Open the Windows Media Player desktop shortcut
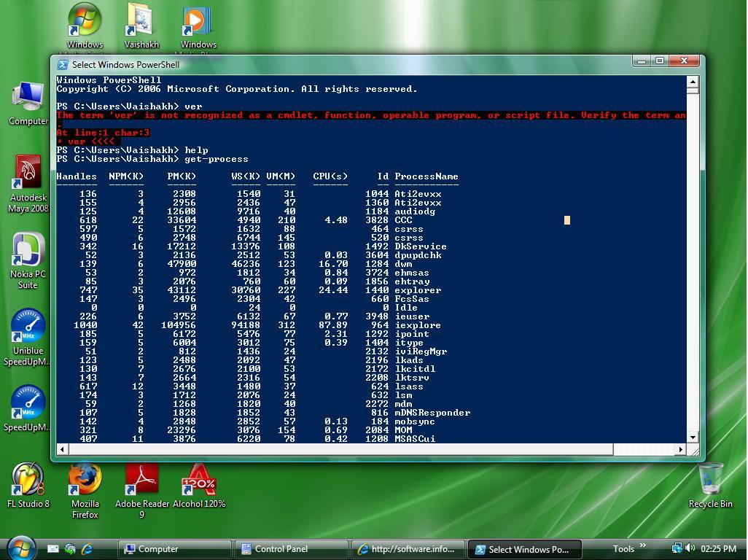748x560 pixels. click(198, 26)
